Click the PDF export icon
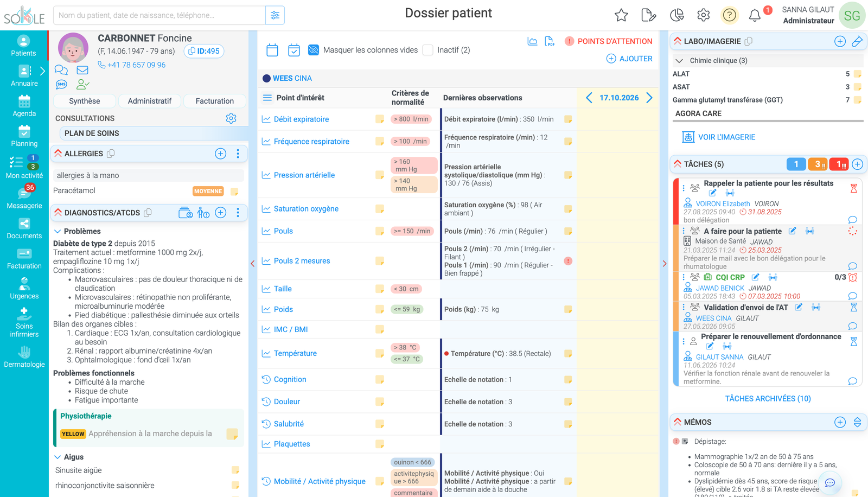The image size is (868, 497). click(550, 41)
